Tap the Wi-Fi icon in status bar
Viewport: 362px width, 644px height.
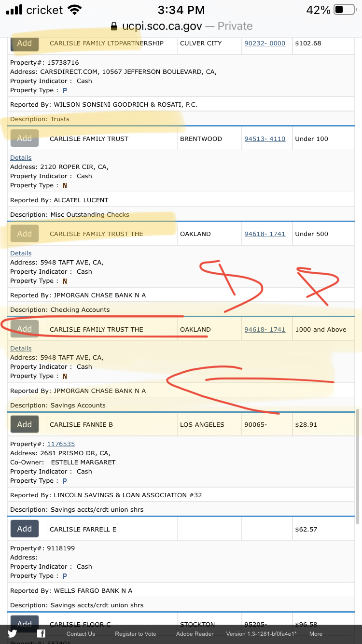[x=74, y=10]
